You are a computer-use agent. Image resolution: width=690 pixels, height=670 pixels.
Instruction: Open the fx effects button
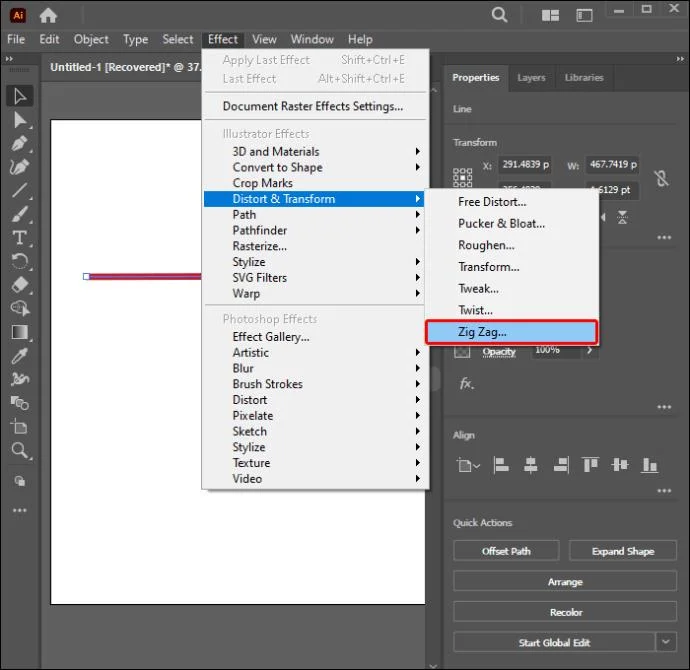[x=466, y=384]
